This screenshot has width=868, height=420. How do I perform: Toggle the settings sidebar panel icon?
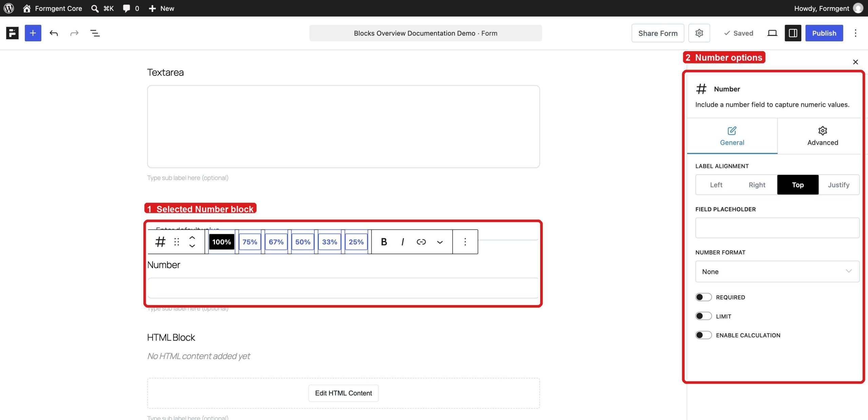tap(793, 33)
